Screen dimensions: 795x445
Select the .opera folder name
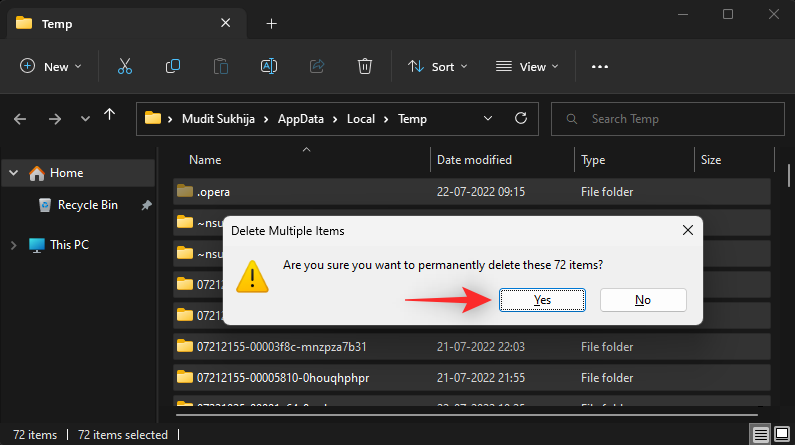click(x=213, y=192)
